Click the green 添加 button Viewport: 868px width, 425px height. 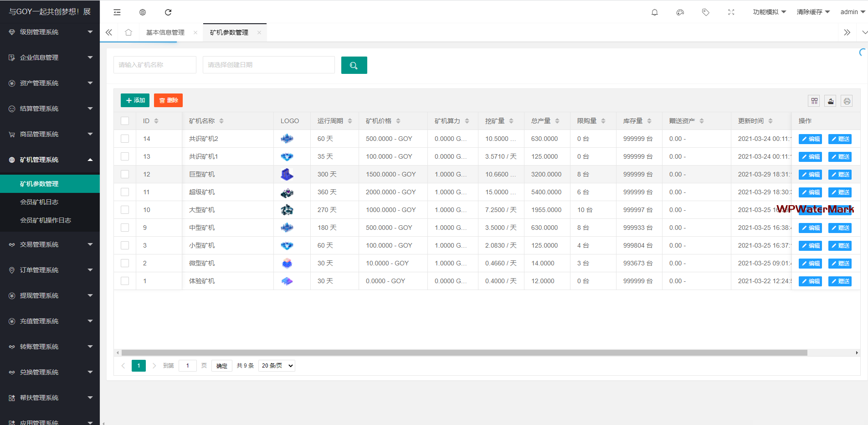135,100
